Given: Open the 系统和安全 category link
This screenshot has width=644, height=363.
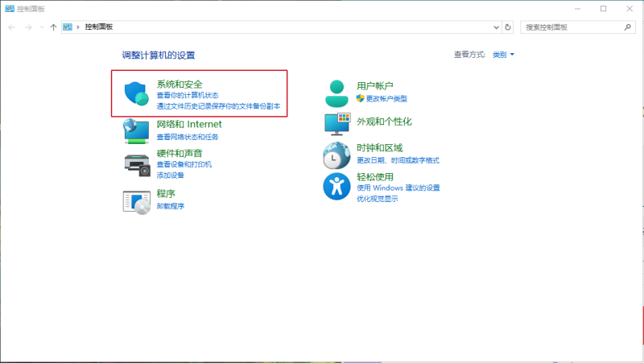Looking at the screenshot, I should tap(180, 85).
